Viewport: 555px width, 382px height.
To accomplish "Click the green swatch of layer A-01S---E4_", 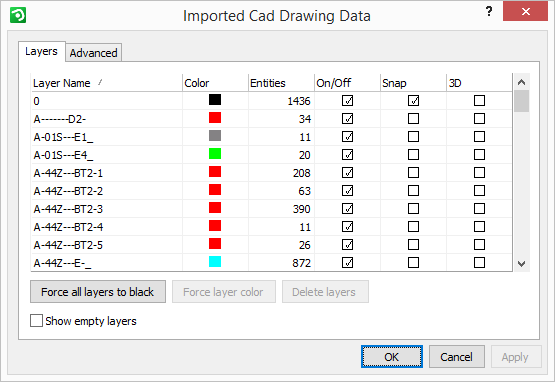I will tap(215, 154).
